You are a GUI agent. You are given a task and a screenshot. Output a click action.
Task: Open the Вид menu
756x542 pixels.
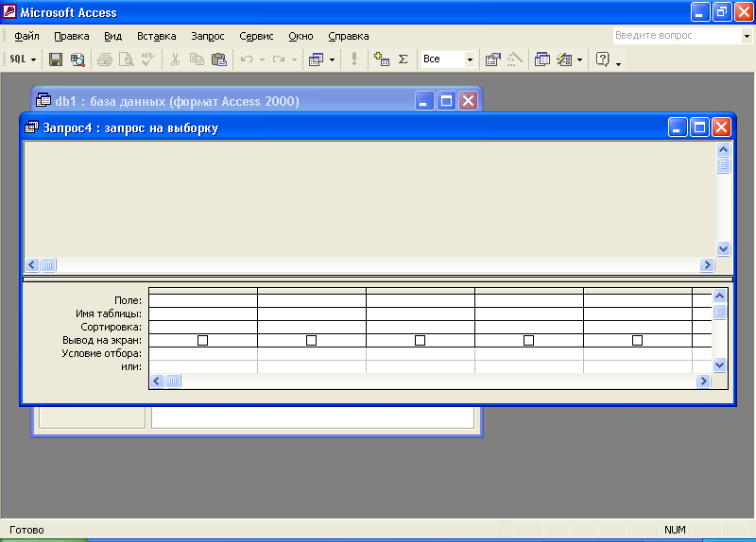[x=112, y=36]
